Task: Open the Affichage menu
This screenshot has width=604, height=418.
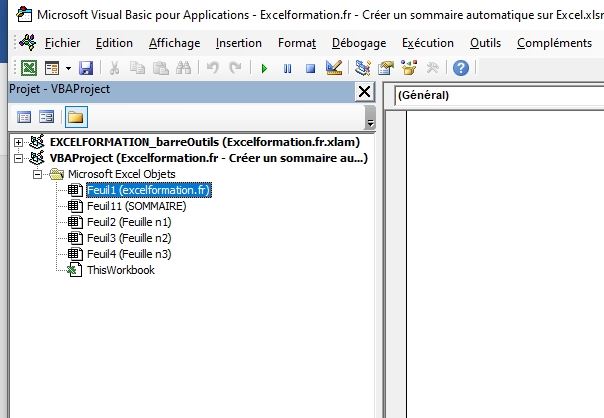Action: (x=174, y=43)
